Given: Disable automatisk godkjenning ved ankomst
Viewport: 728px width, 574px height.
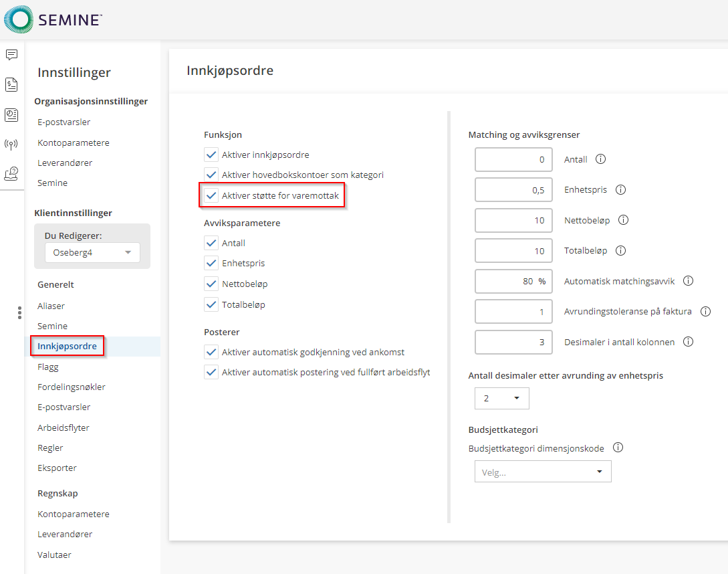Looking at the screenshot, I should [x=212, y=352].
